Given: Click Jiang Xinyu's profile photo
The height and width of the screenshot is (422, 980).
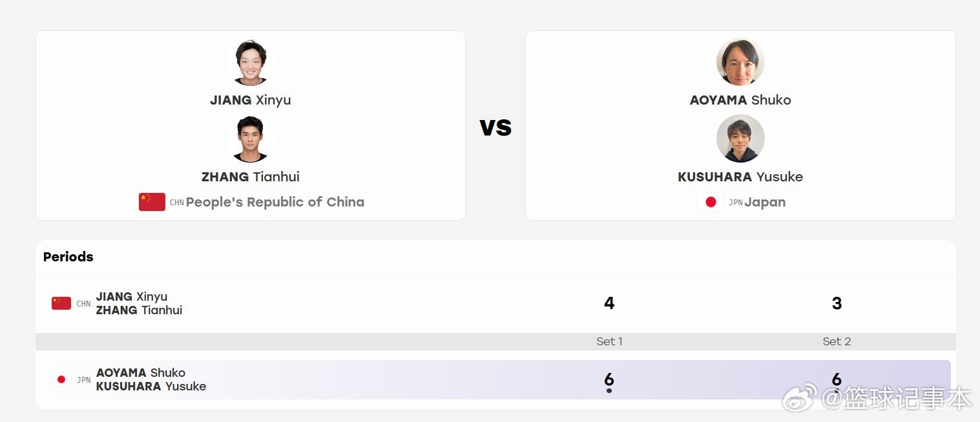Looking at the screenshot, I should point(251,62).
